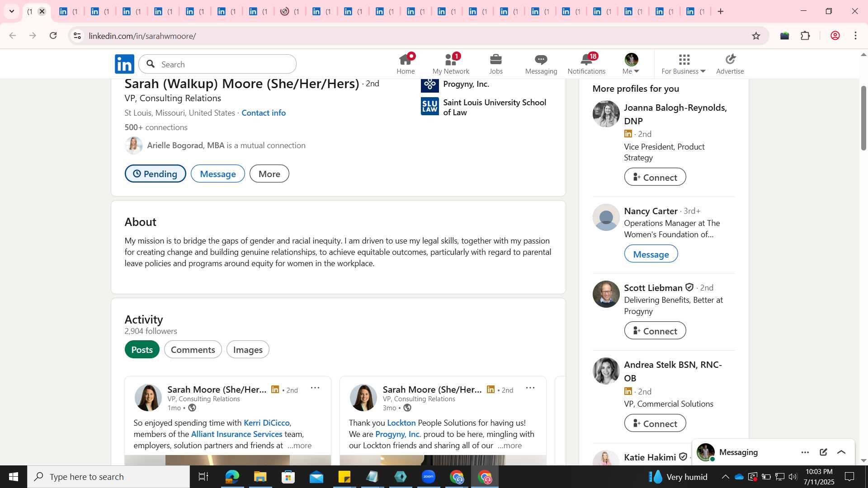Connect with Andrea Stelk
This screenshot has width=868, height=488.
655,423
